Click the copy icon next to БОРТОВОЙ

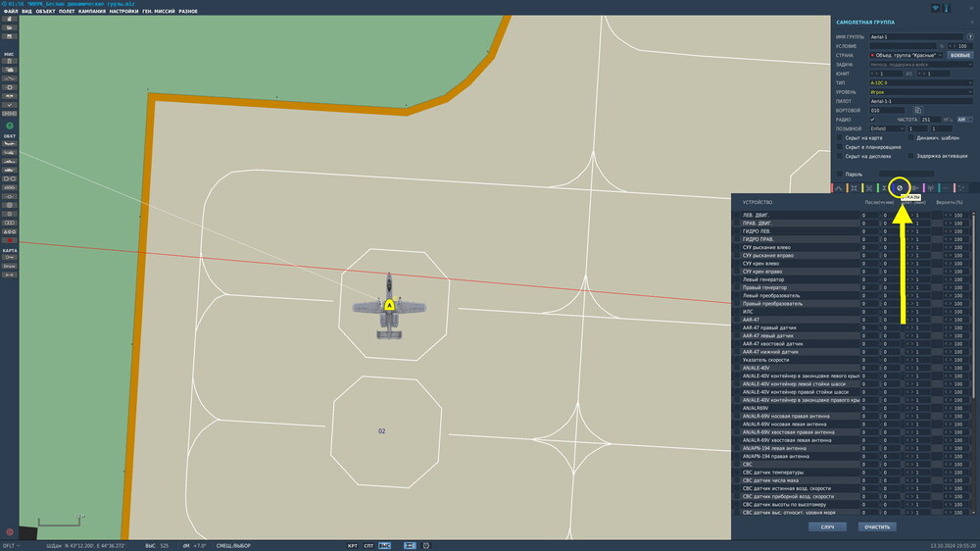pos(918,110)
